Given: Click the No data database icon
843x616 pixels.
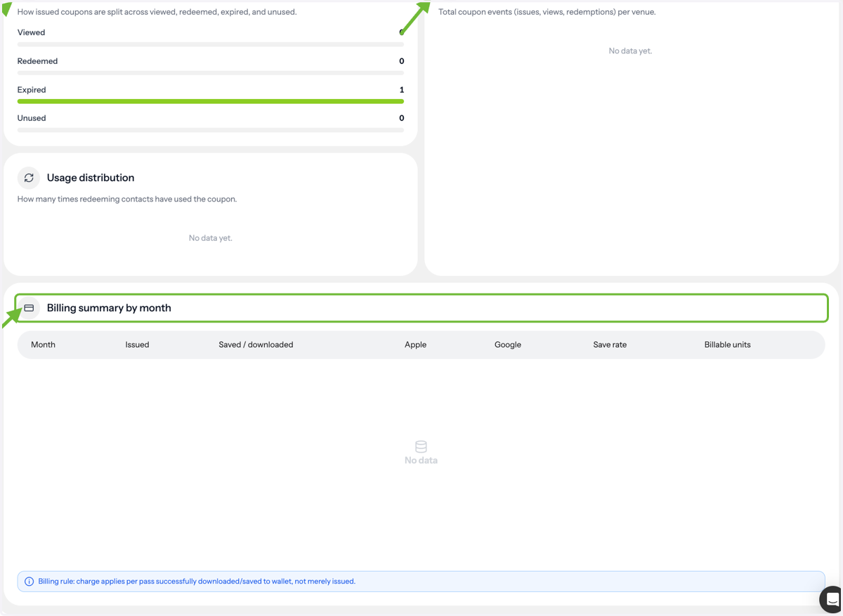Looking at the screenshot, I should [x=421, y=447].
